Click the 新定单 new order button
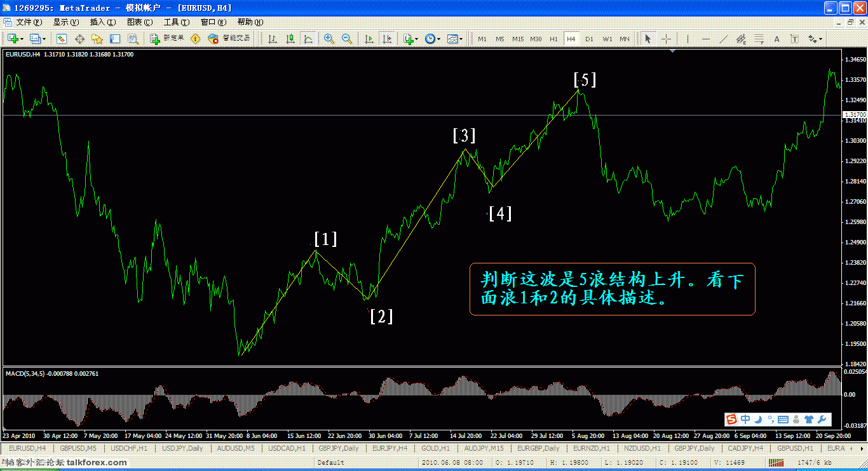The width and height of the screenshot is (868, 471). coord(167,39)
